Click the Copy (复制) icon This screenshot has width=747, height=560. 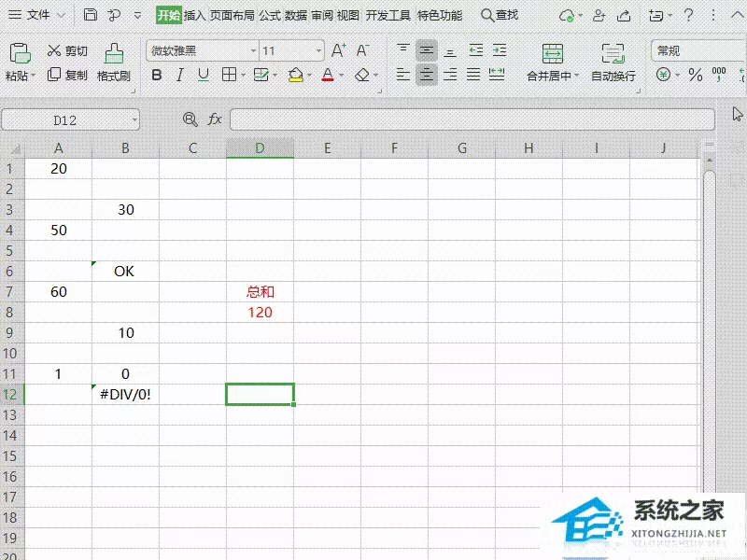click(54, 75)
